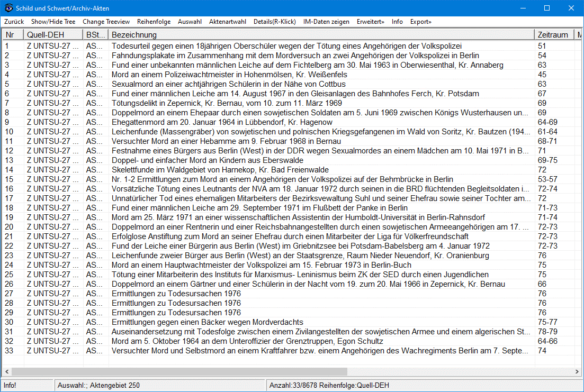Select row 'Doppelmord an einer Rentnerin und einer Reichsbahnangestellten'
Screen dimensions: 584x392
[x=291, y=227]
